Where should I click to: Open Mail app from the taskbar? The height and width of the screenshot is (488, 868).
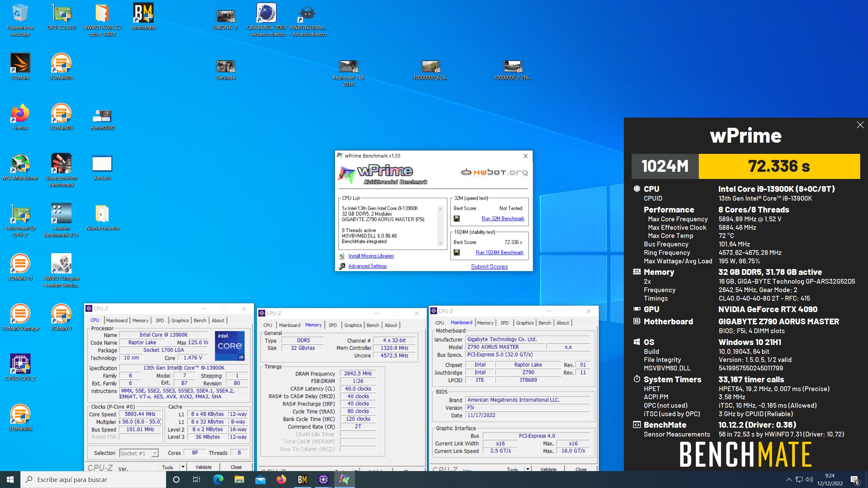point(260,480)
